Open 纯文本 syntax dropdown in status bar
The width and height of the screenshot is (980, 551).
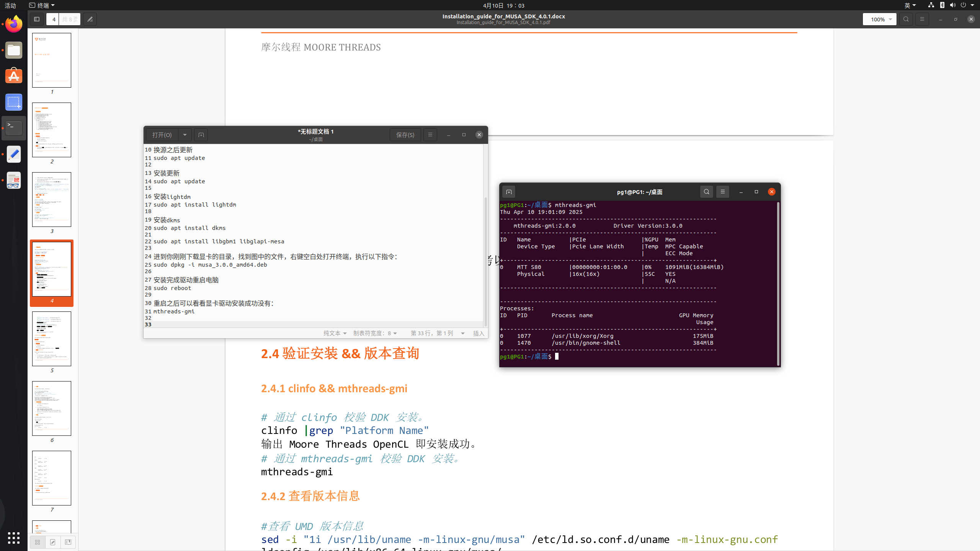tap(335, 333)
